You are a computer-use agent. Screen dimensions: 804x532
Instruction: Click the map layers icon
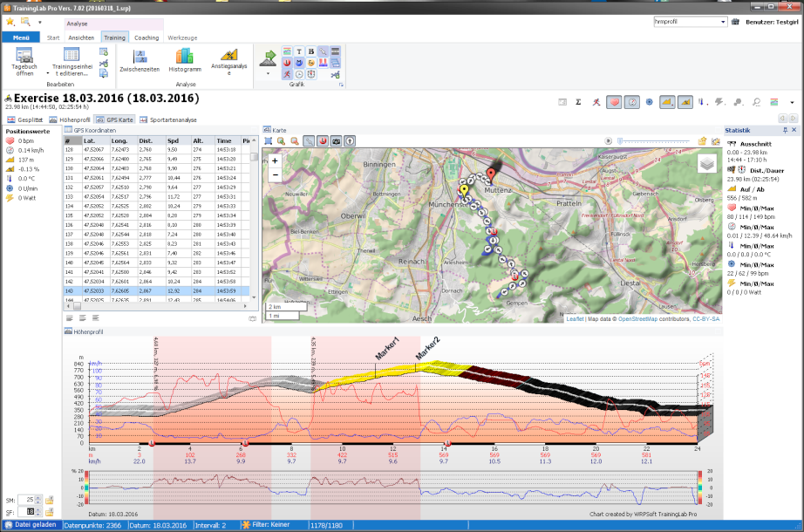click(x=707, y=164)
